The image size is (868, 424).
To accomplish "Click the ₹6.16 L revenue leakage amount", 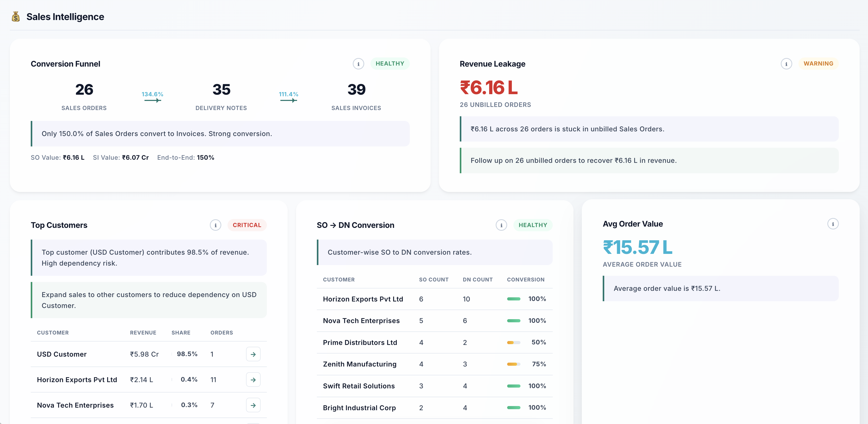I will 489,88.
